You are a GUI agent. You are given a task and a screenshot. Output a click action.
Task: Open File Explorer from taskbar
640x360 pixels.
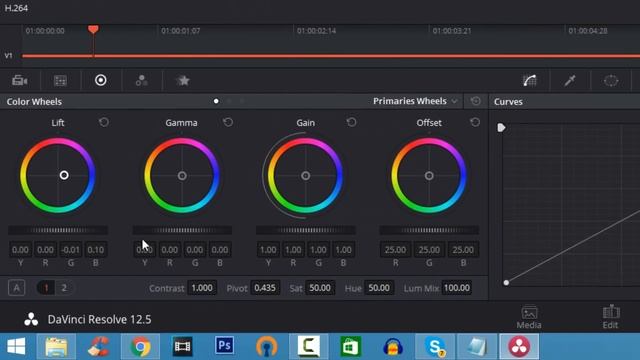tap(56, 347)
